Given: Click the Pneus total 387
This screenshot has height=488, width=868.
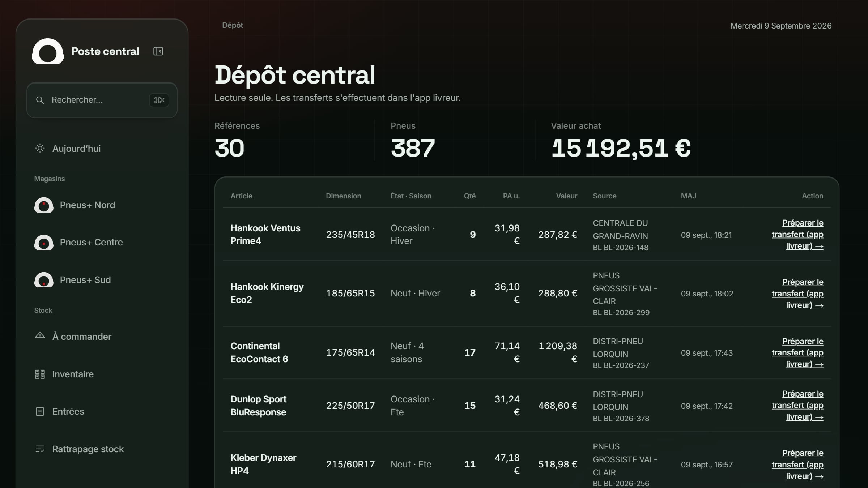Looking at the screenshot, I should (413, 148).
